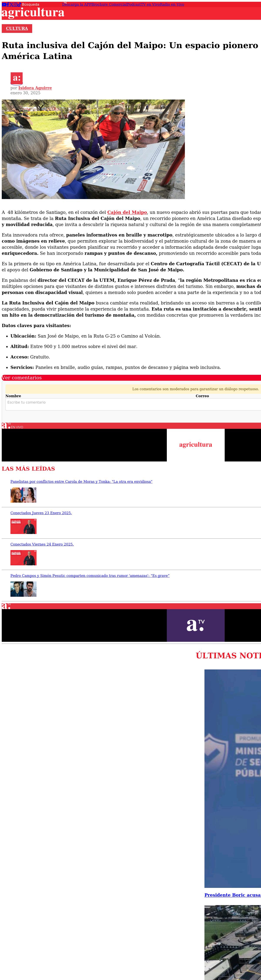
Task: Open Carola de Moras article thumbnail
Action: click(23, 495)
